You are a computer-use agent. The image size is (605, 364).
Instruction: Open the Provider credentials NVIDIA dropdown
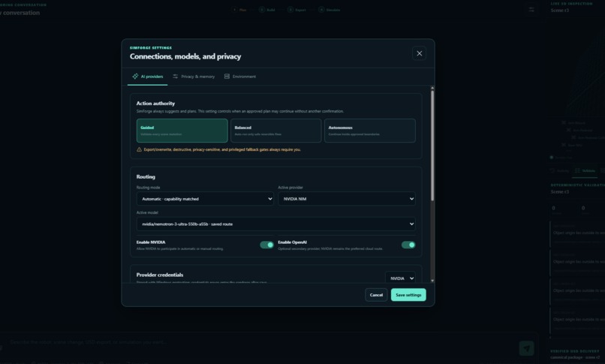[401, 278]
